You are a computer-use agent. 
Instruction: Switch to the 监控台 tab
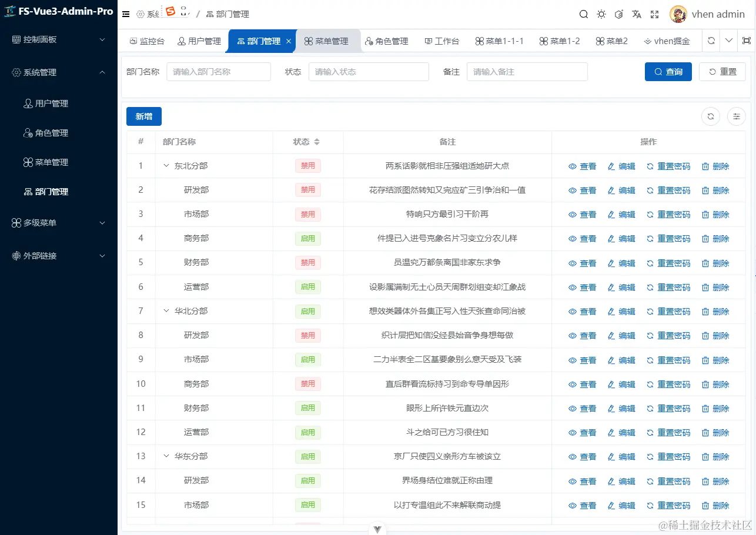pos(147,41)
